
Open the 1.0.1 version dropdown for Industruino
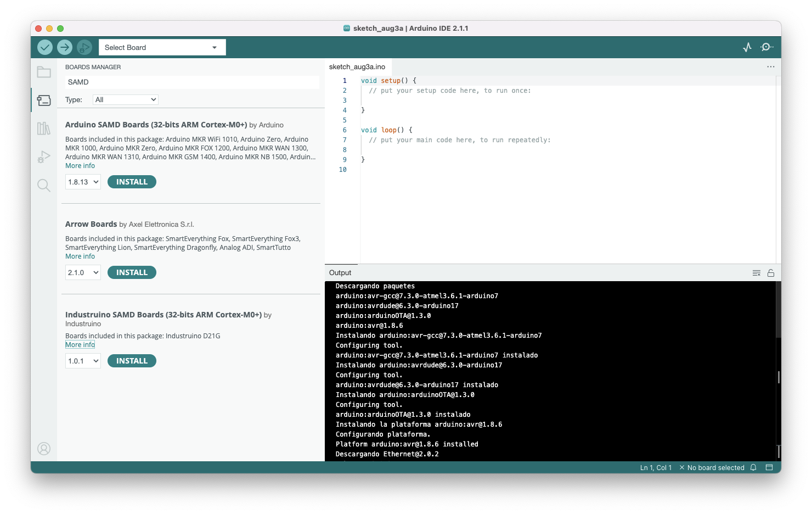[83, 361]
